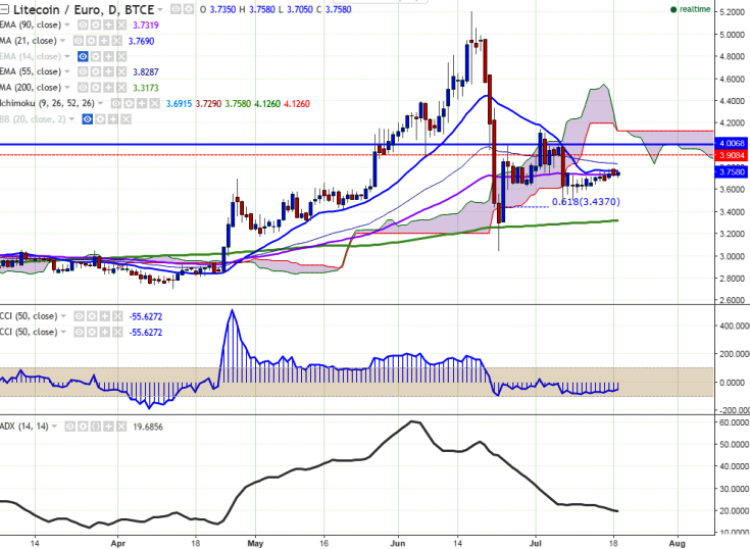
Task: Open settings gear for first CCI indicator
Action: click(94, 316)
